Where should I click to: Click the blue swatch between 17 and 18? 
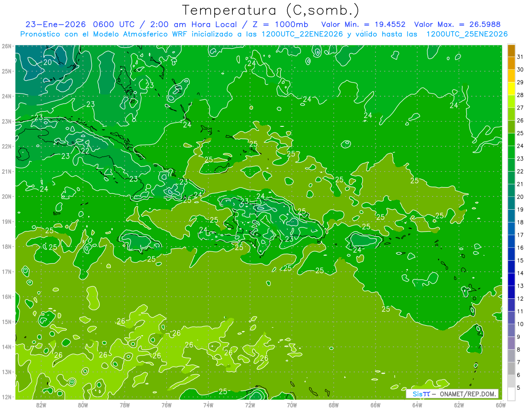click(x=511, y=228)
